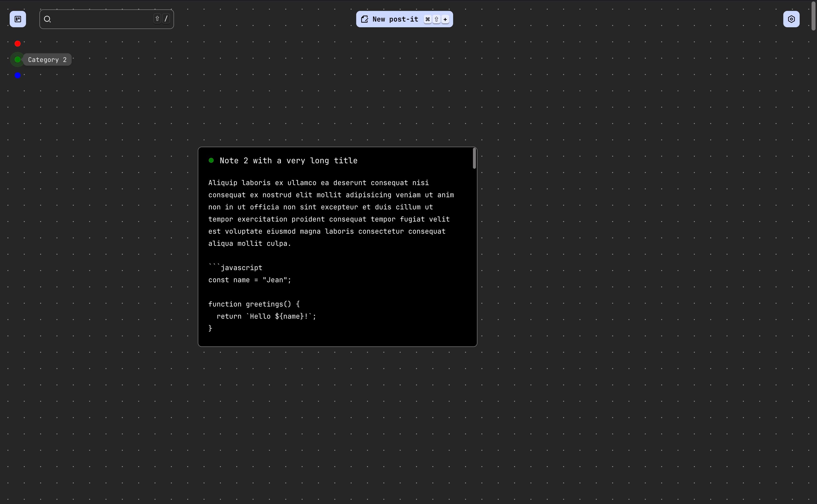
Task: Click the function greetings code line
Action: 254,304
